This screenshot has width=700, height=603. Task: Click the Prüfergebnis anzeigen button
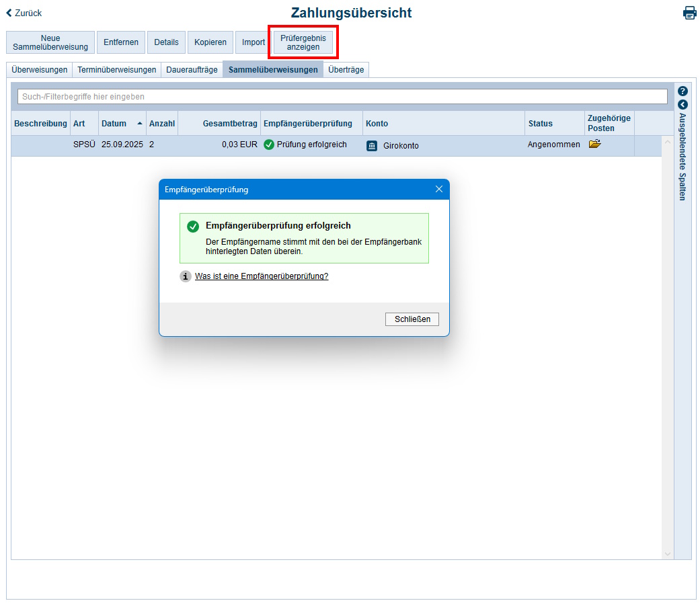click(303, 42)
